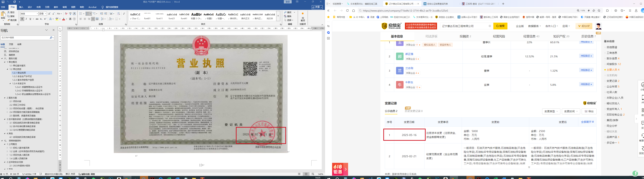
Task: Refresh the browser page
Action: coord(347,11)
